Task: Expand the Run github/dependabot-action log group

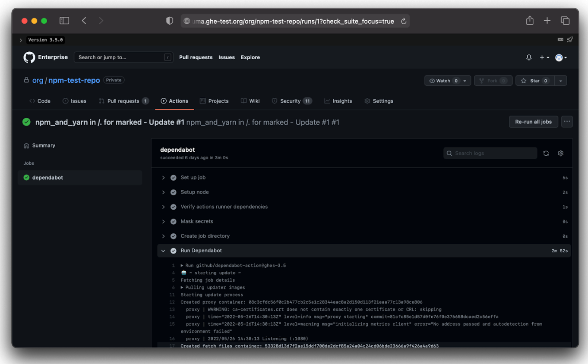Action: 233,266
